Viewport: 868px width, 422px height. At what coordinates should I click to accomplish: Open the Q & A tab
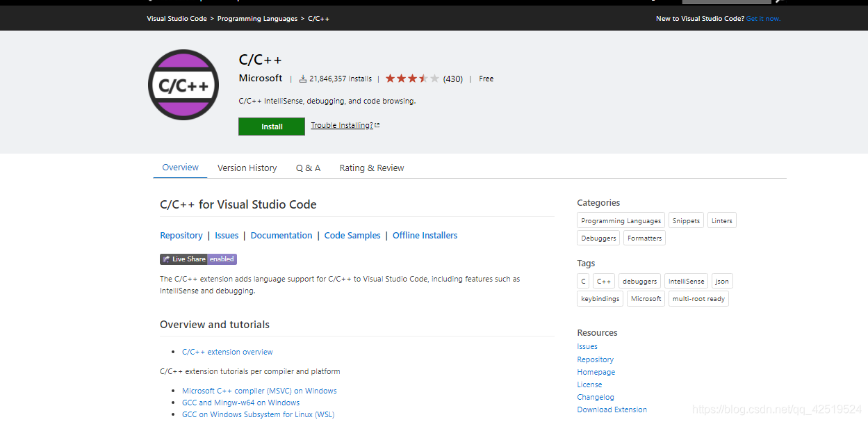[308, 168]
